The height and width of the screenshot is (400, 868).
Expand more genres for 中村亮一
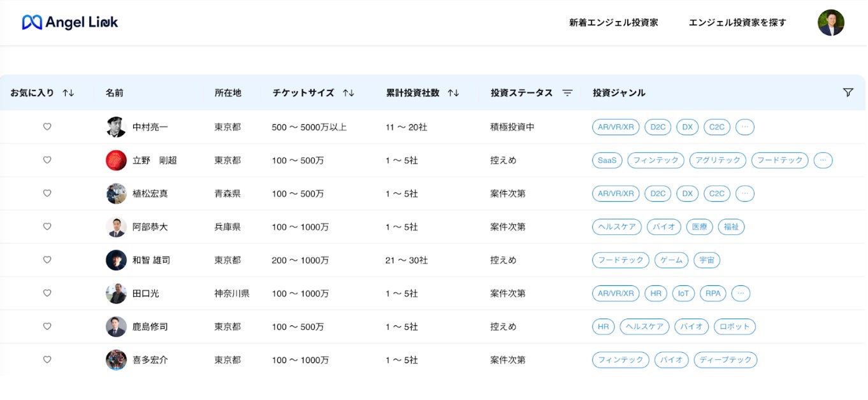744,127
